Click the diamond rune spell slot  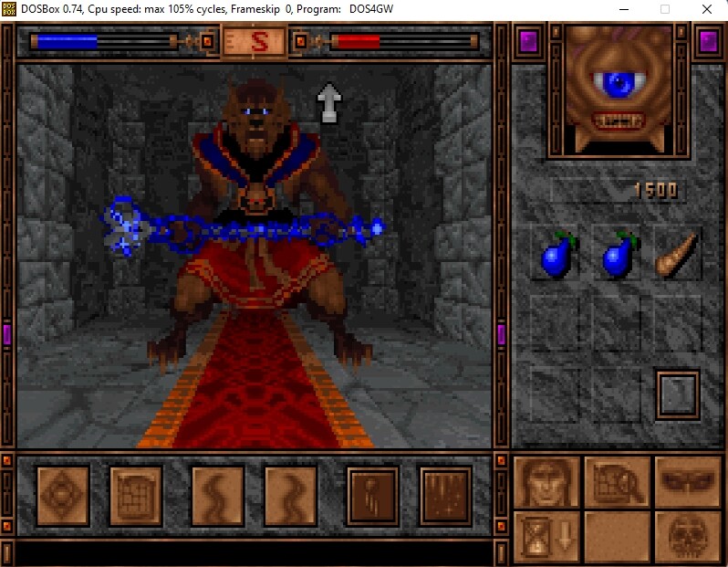pyautogui.click(x=63, y=497)
